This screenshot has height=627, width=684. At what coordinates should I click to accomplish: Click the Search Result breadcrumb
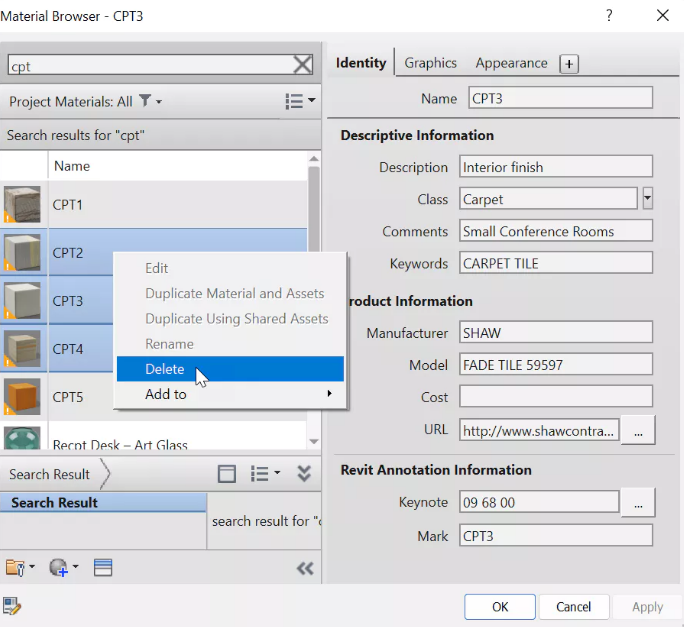(x=49, y=474)
